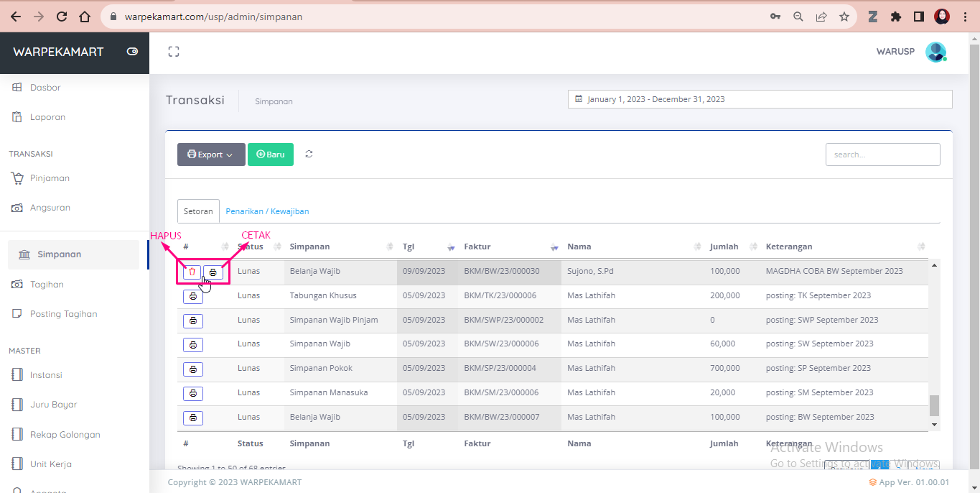Open the date range picker
The height and width of the screenshot is (493, 980).
click(760, 99)
